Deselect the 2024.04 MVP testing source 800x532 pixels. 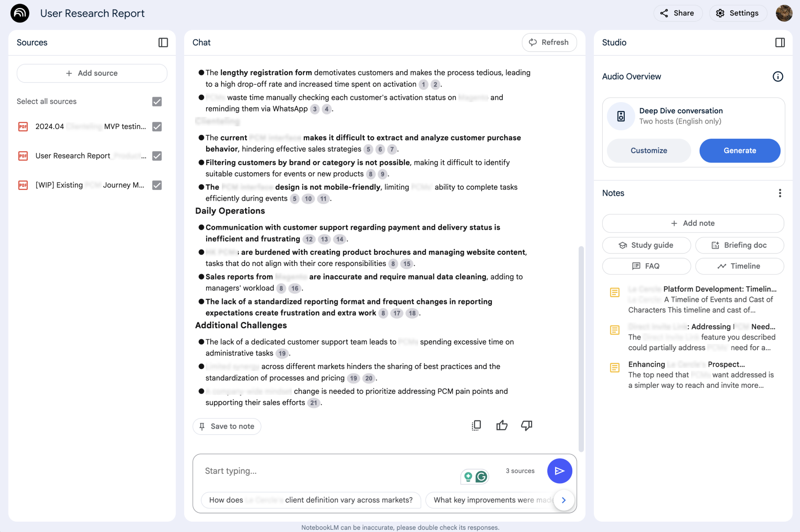[x=157, y=127]
